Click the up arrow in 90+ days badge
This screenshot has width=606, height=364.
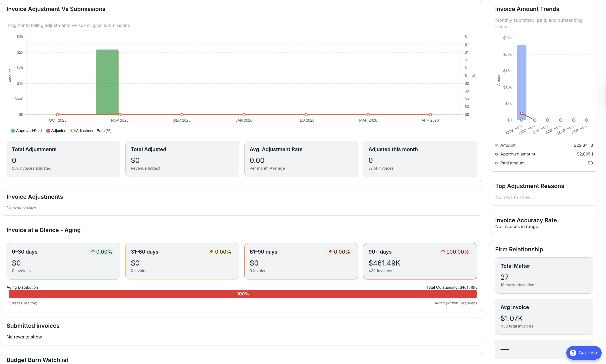click(443, 252)
